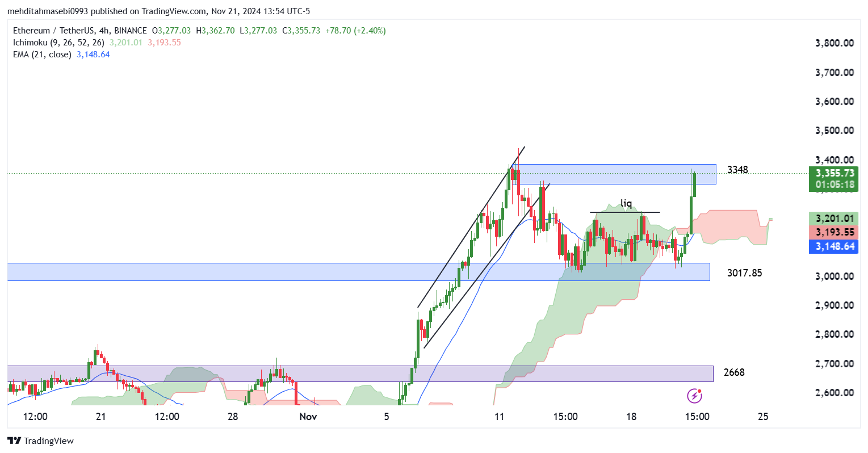This screenshot has height=453, width=868.
Task: Click the +78.70 (+2.40%) change value
Action: coord(355,31)
